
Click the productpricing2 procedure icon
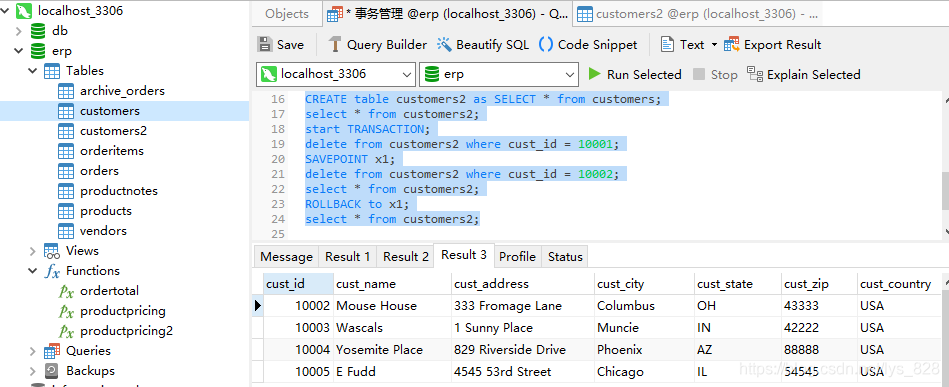click(66, 331)
